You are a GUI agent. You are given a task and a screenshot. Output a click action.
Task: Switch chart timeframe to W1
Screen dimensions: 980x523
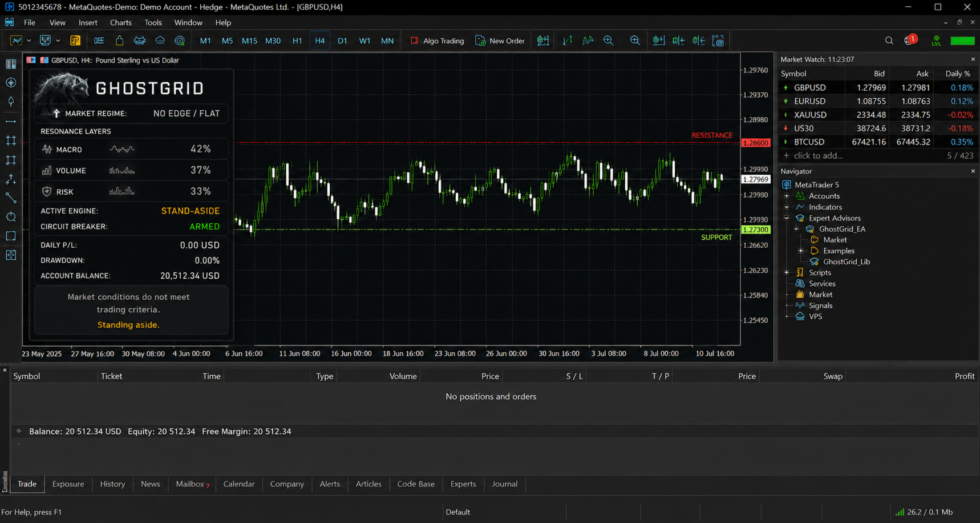365,41
